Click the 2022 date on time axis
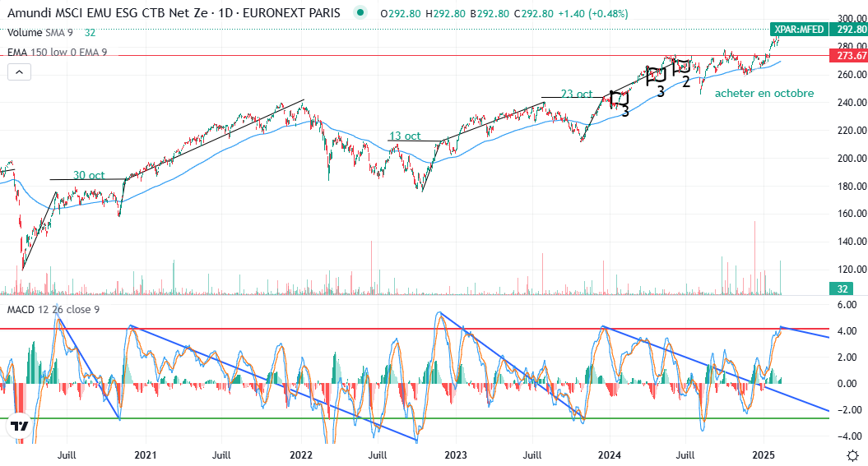868x466 pixels. [301, 455]
